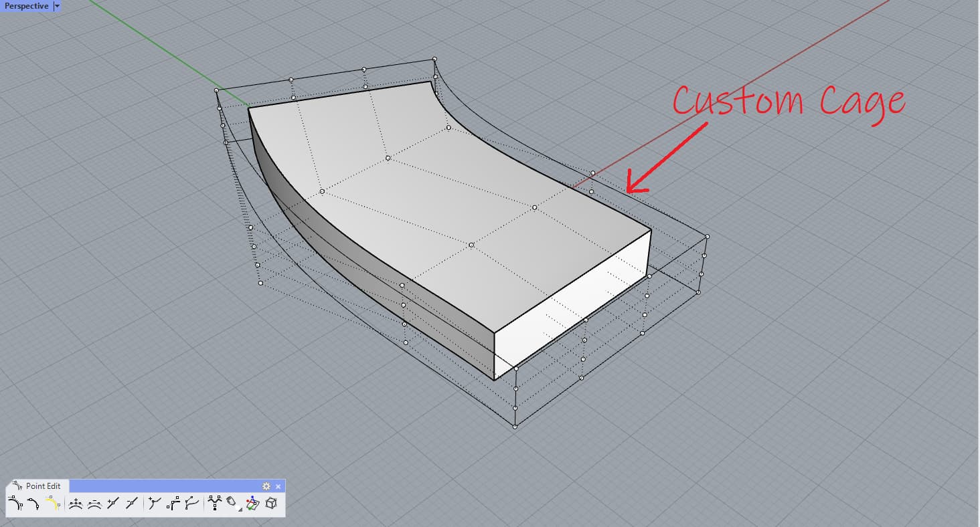The width and height of the screenshot is (980, 527).
Task: Click the Points off icon, second in toolbar
Action: pos(34,503)
